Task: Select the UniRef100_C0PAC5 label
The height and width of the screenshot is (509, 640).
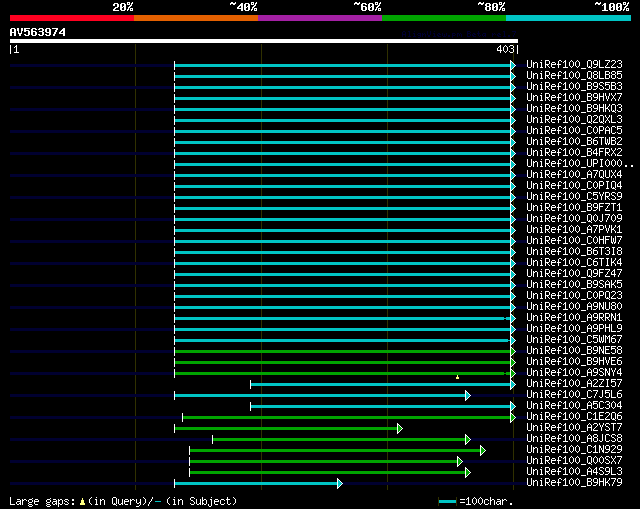Action: coord(574,131)
